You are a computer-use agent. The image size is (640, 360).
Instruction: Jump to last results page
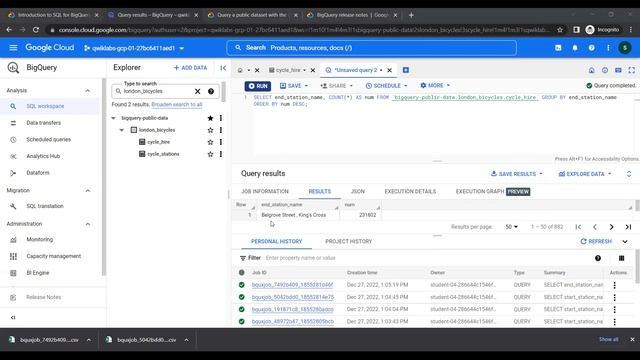click(x=628, y=227)
